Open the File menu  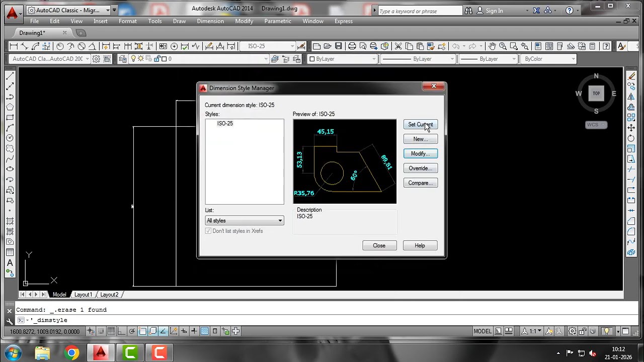pyautogui.click(x=34, y=21)
